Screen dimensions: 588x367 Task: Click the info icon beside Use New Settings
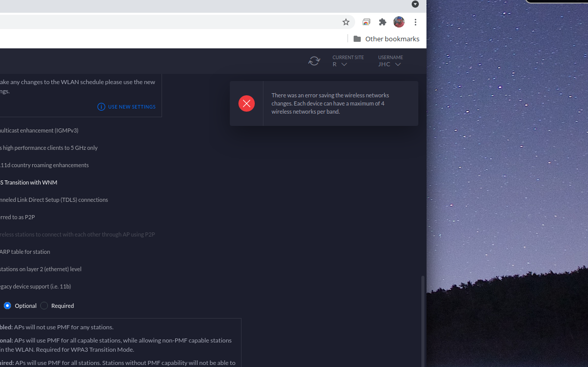click(x=101, y=107)
